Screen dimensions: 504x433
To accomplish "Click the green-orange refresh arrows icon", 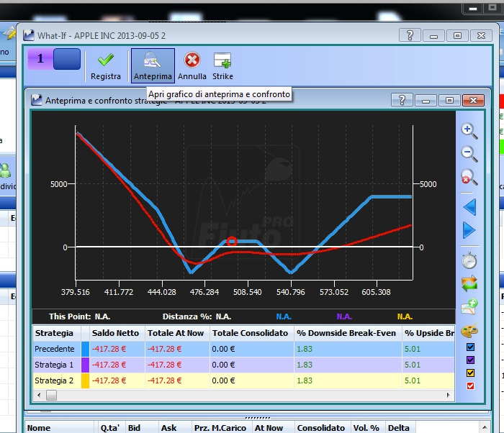I will coord(469,283).
